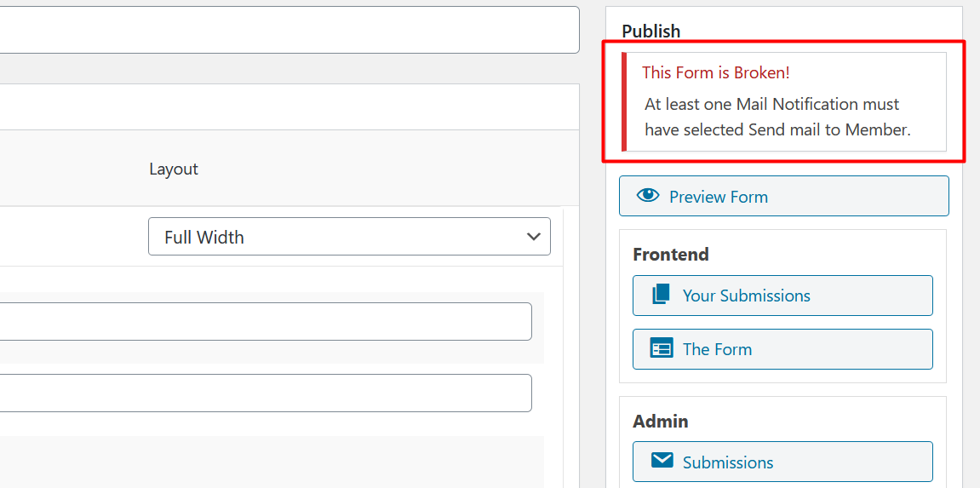Focus the form title field at top
The width and height of the screenshot is (980, 488).
click(x=289, y=30)
